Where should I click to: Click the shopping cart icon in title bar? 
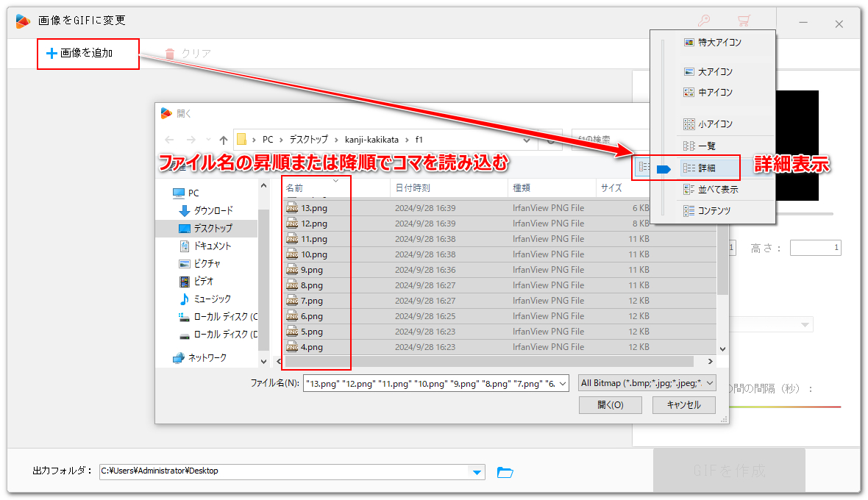click(x=744, y=21)
